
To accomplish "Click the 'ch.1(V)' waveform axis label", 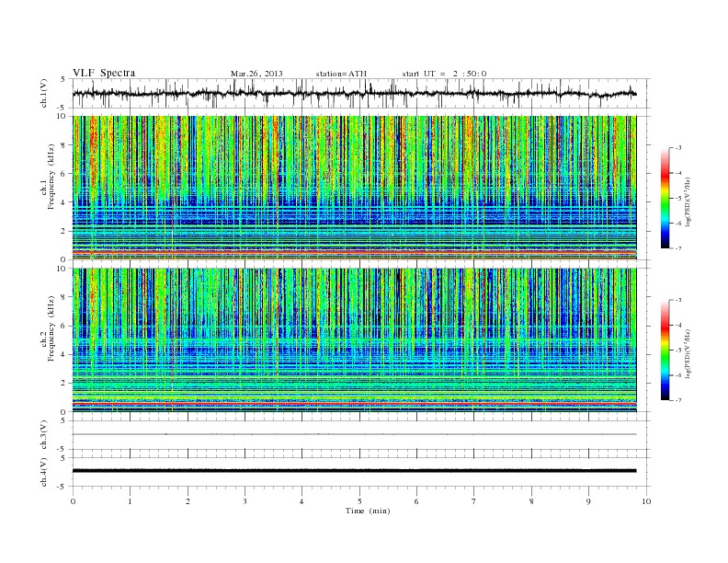I will pos(44,93).
